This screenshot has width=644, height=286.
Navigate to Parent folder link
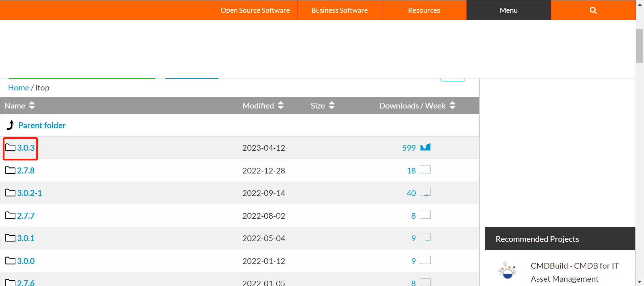(42, 125)
